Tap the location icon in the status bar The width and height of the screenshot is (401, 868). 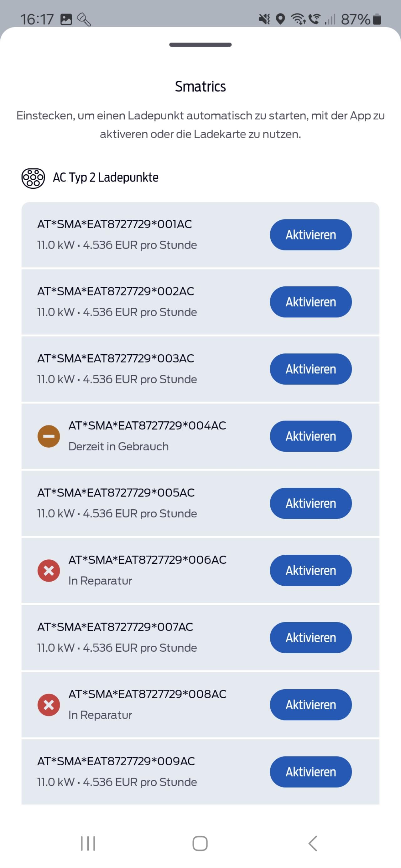280,19
